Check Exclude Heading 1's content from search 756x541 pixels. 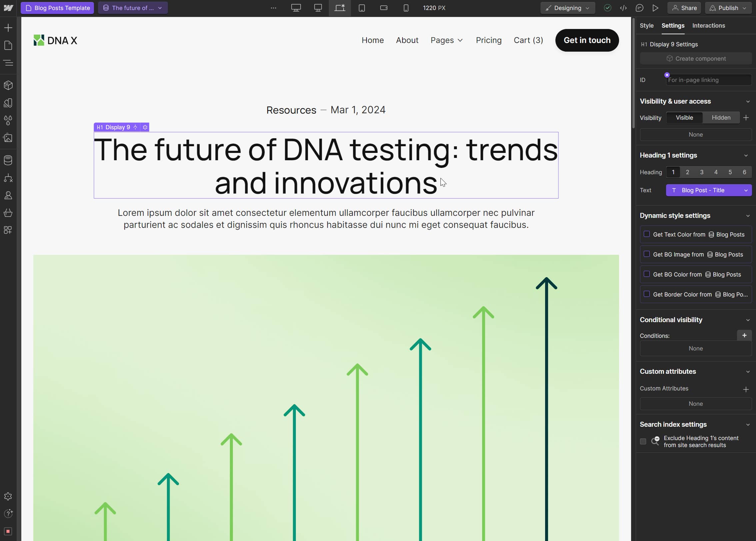(643, 441)
